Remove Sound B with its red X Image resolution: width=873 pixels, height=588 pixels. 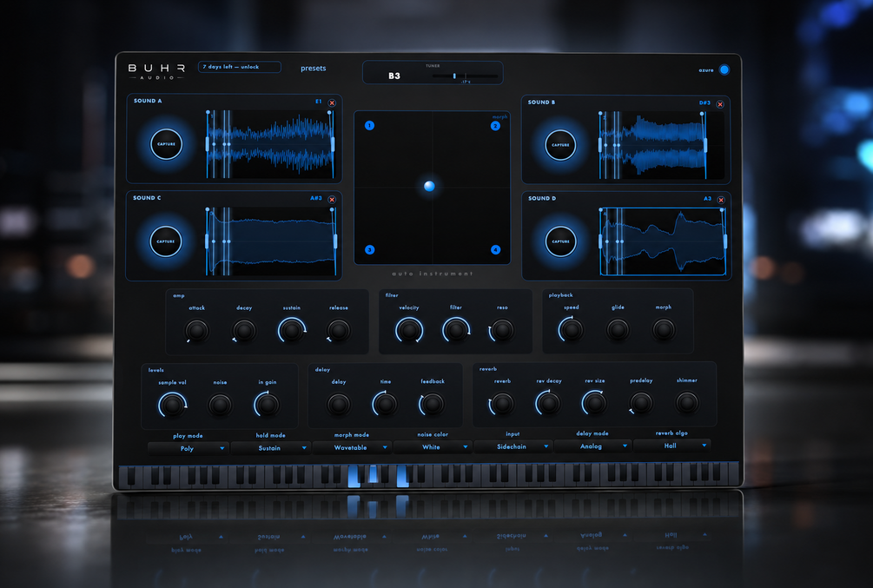point(720,104)
